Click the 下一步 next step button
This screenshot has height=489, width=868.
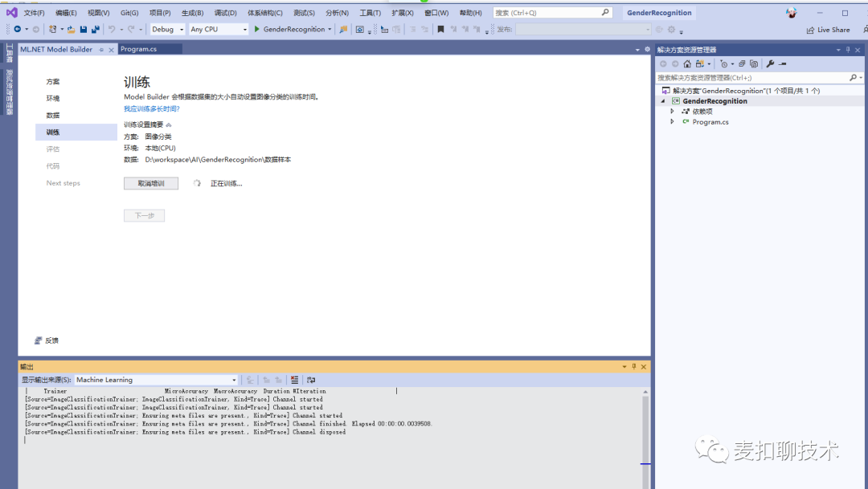pyautogui.click(x=145, y=216)
